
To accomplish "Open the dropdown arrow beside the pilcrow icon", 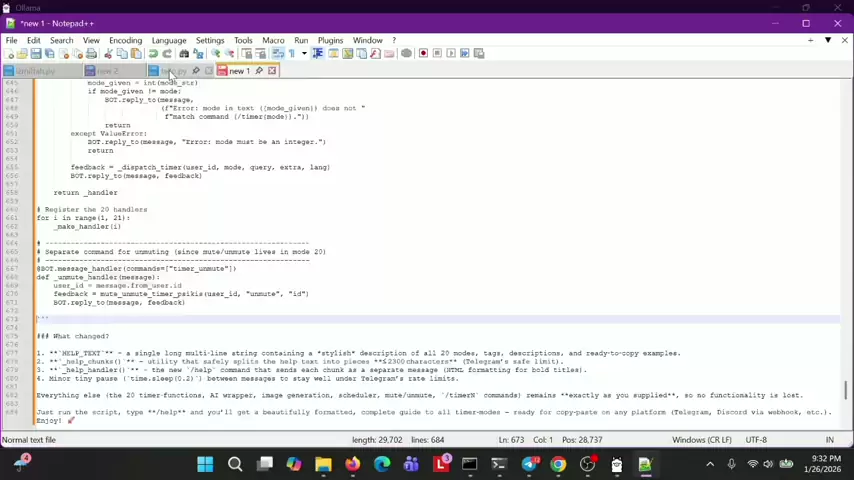I will coord(304,53).
